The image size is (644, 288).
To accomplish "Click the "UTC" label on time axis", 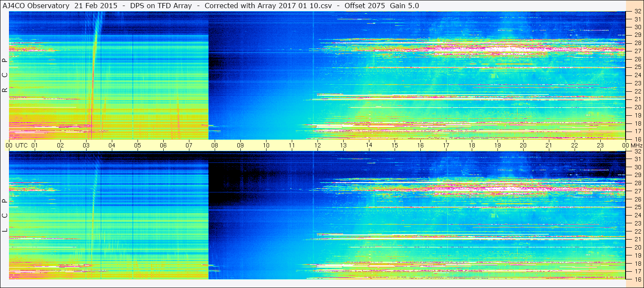I will pyautogui.click(x=21, y=145).
